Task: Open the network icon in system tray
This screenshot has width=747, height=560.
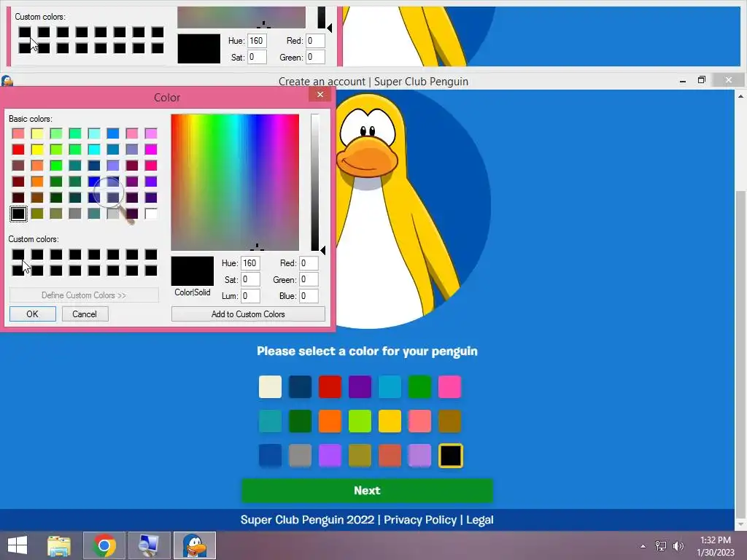Action: 661,545
